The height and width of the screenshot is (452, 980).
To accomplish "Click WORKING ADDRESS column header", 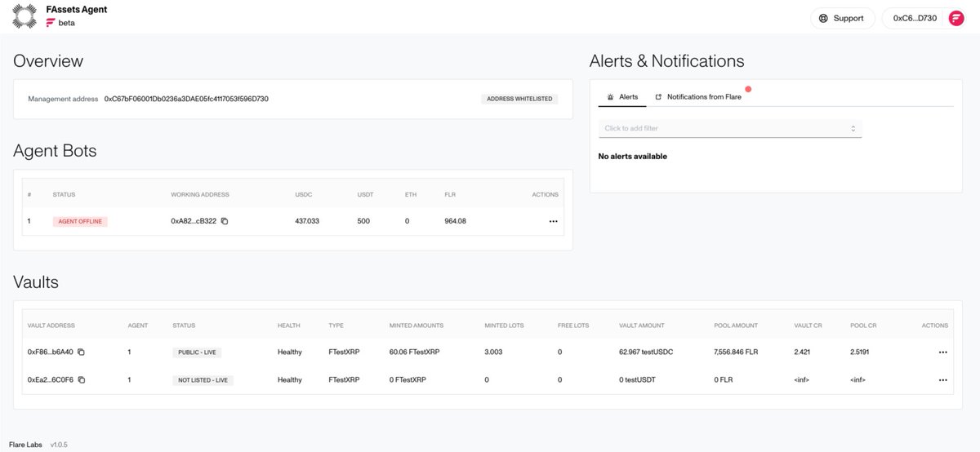I will click(x=200, y=195).
